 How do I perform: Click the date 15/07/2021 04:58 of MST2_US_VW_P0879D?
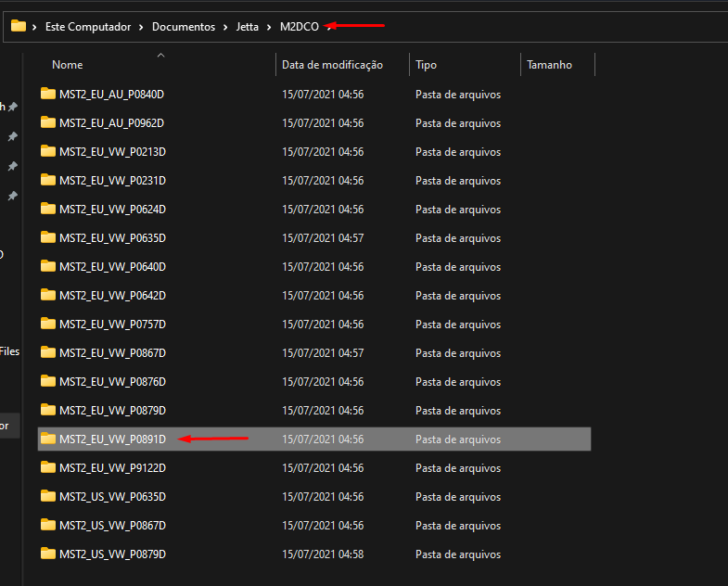(323, 554)
